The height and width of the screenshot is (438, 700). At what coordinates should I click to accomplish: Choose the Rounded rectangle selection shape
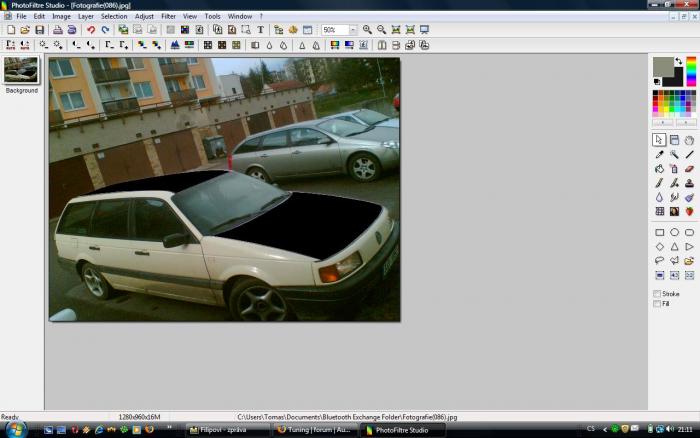point(689,232)
